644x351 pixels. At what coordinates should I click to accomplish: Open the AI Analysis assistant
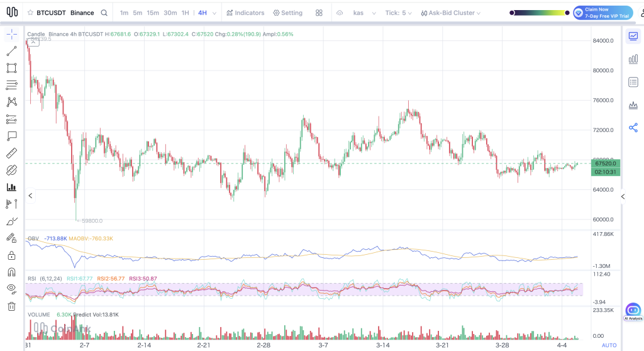(633, 311)
